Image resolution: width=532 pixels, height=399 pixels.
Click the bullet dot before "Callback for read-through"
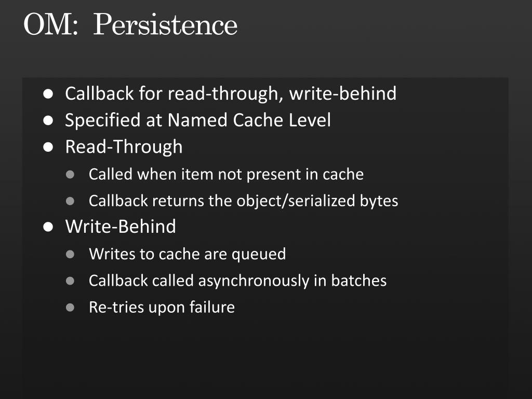pos(48,94)
